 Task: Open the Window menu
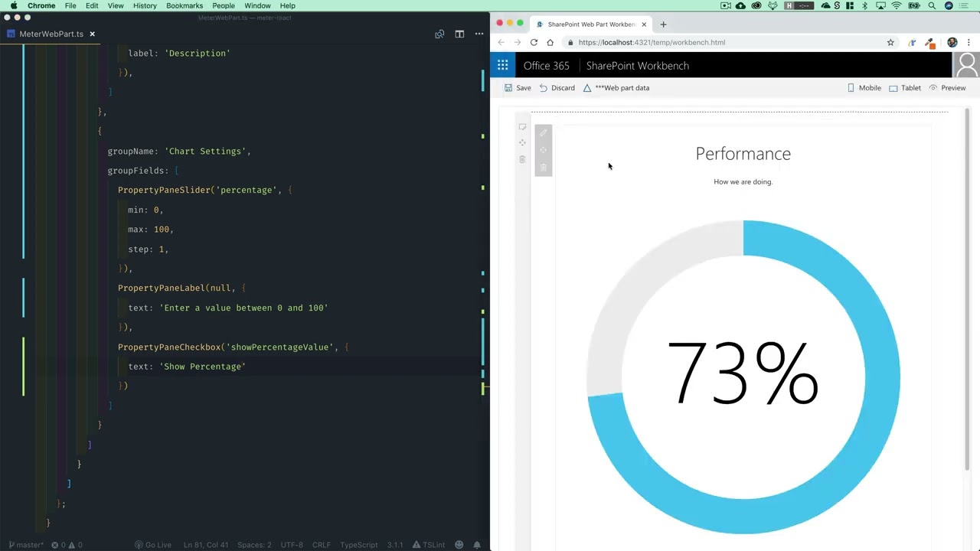click(x=257, y=5)
